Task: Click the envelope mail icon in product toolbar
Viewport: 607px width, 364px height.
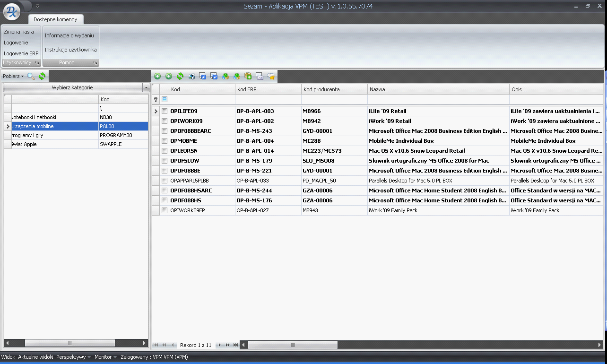Action: click(x=260, y=76)
